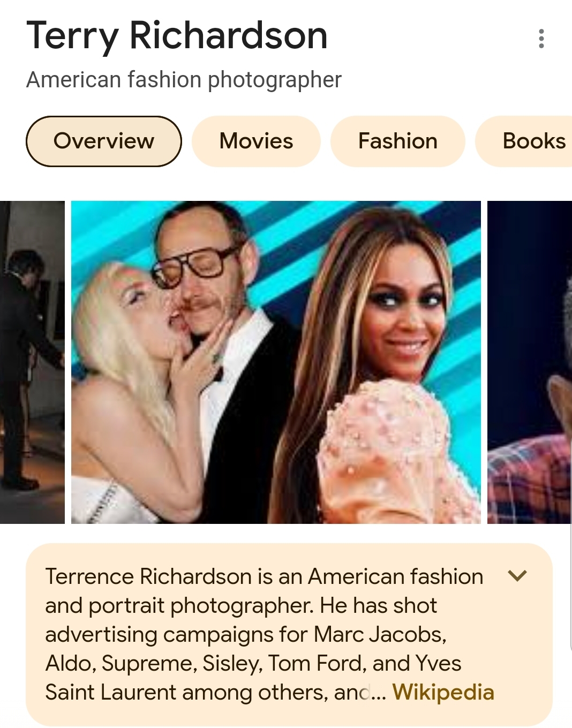Open the Wikipedia source link
This screenshot has height=728, width=572.
click(443, 692)
